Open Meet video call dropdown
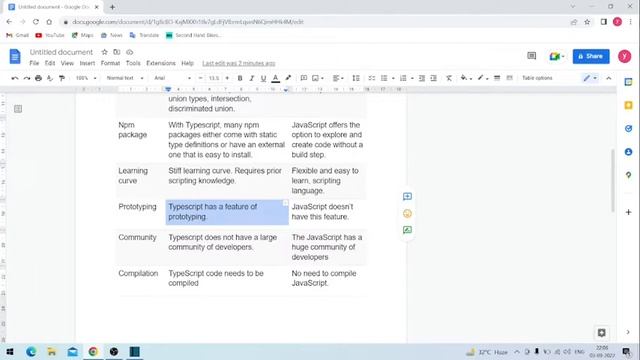The image size is (640, 360). 556,56
